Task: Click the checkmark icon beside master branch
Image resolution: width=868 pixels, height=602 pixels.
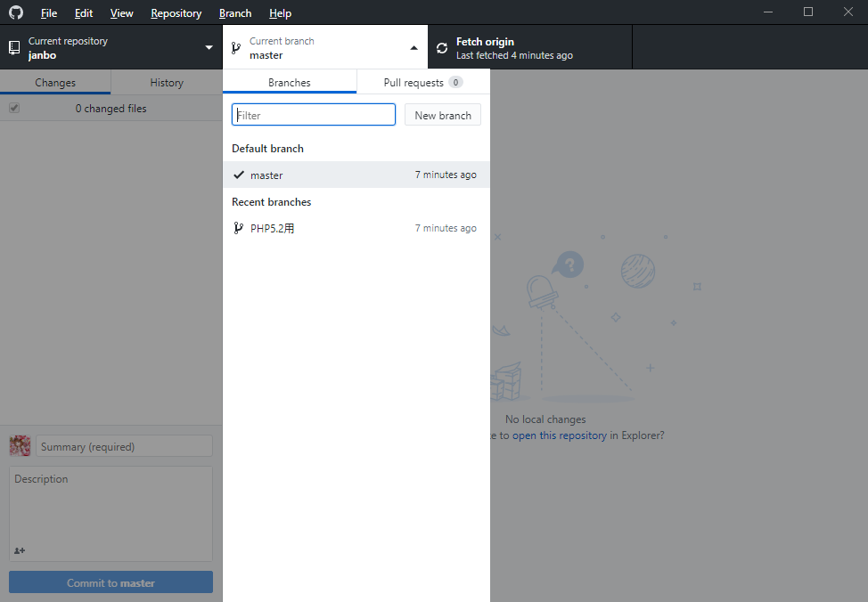Action: (239, 175)
